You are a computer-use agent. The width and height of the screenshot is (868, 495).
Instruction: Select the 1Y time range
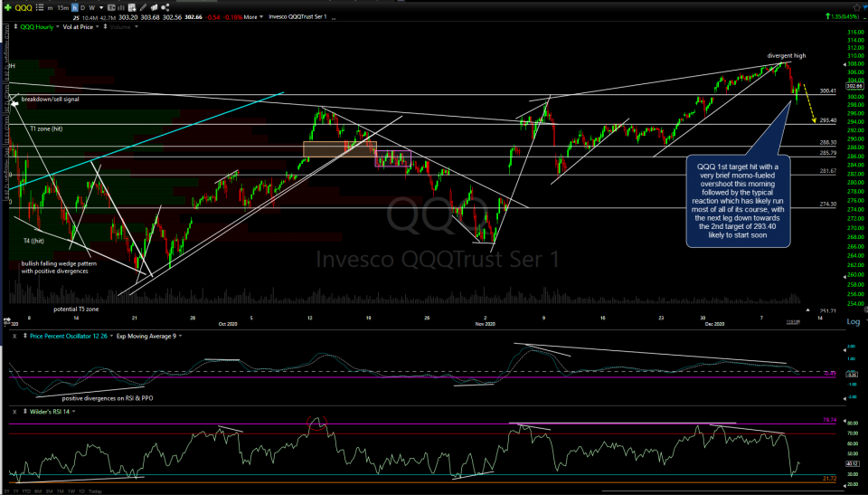pos(16,491)
